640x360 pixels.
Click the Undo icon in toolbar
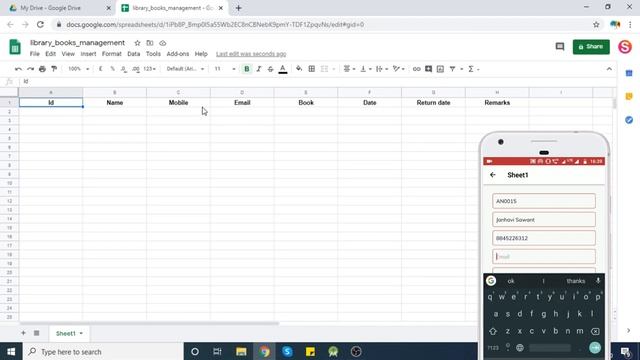18,69
